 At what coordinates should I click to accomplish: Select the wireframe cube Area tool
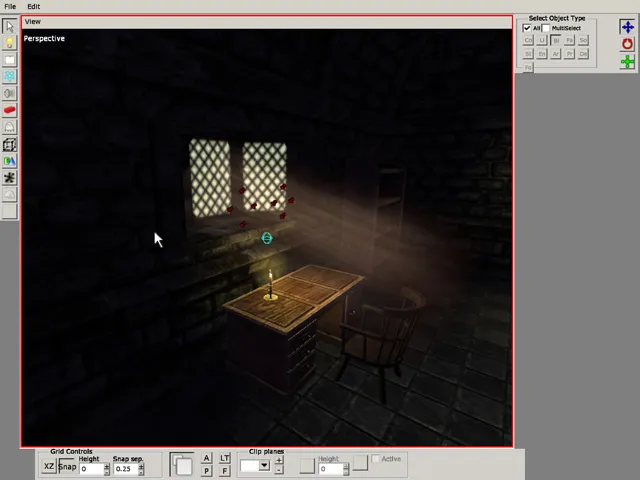tap(9, 144)
